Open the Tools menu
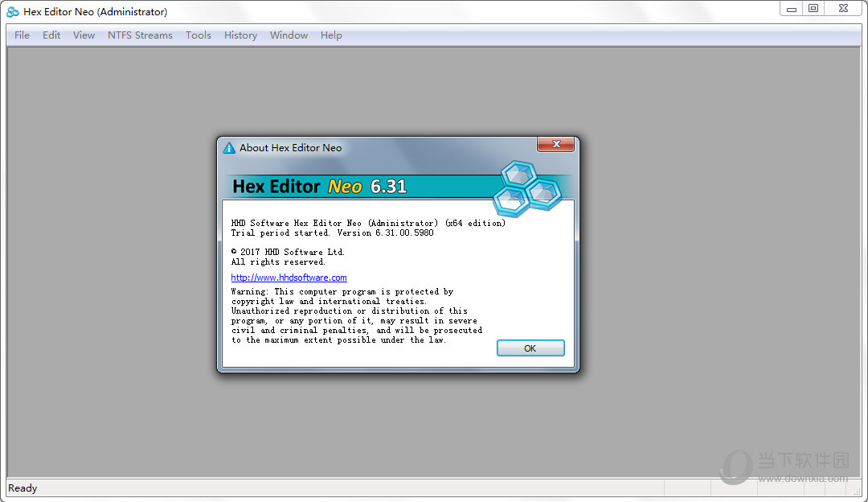This screenshot has height=502, width=868. (199, 35)
